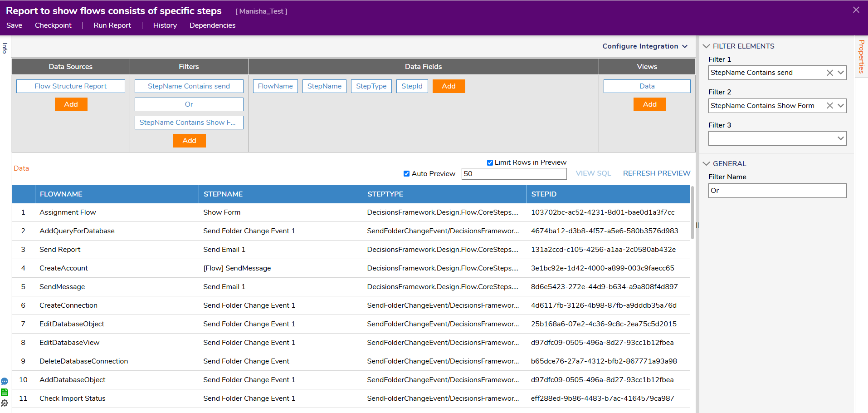The height and width of the screenshot is (413, 868).
Task: Click preview row limit field
Action: pyautogui.click(x=514, y=174)
